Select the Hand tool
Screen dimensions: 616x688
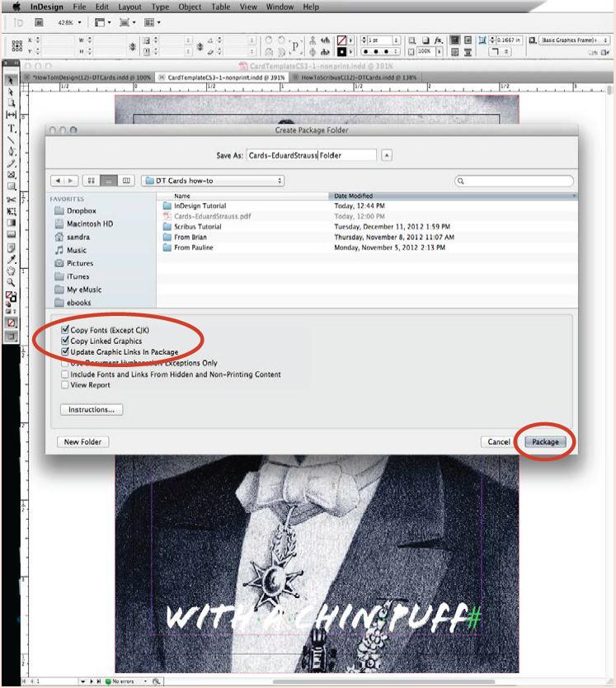click(12, 271)
